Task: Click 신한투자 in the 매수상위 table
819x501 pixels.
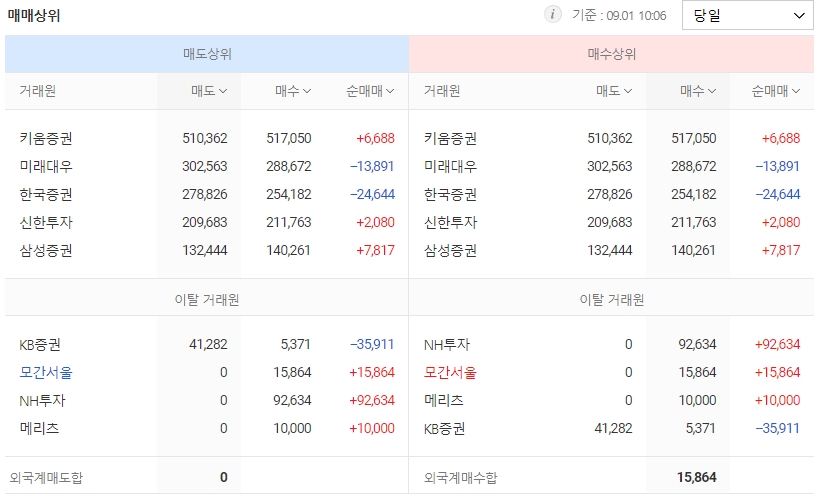Action: [x=450, y=223]
